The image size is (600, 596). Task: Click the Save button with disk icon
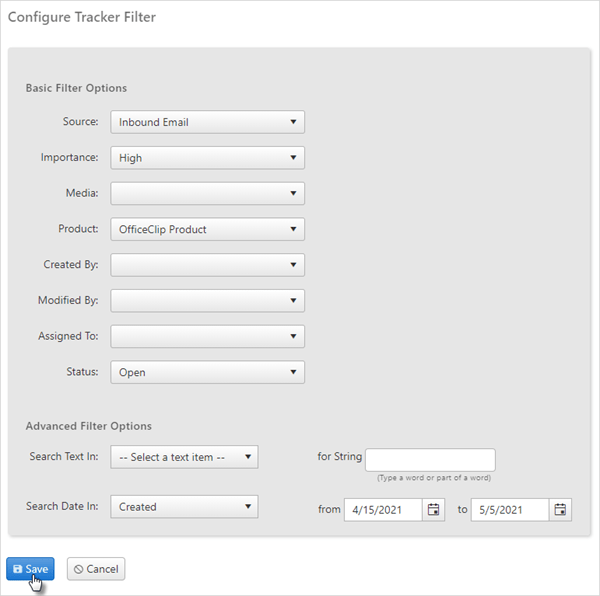pyautogui.click(x=30, y=569)
